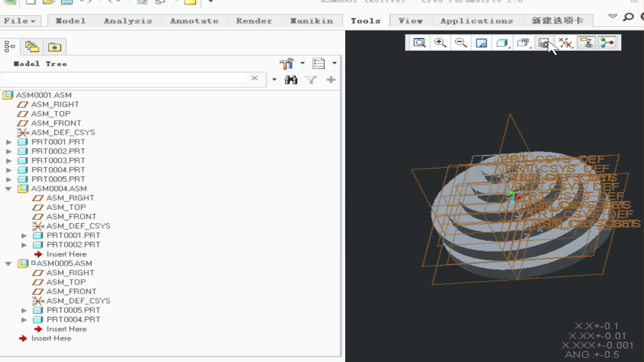Open the Model Tree settings dropdown arrow
This screenshot has width=644, height=362.
click(x=302, y=64)
